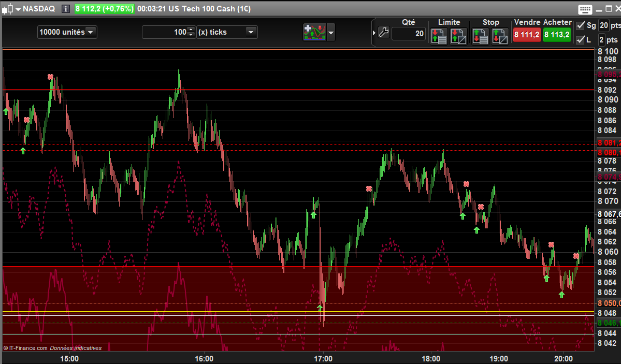Toggle the Sg stop checkbox
This screenshot has width=621, height=364.
click(580, 25)
